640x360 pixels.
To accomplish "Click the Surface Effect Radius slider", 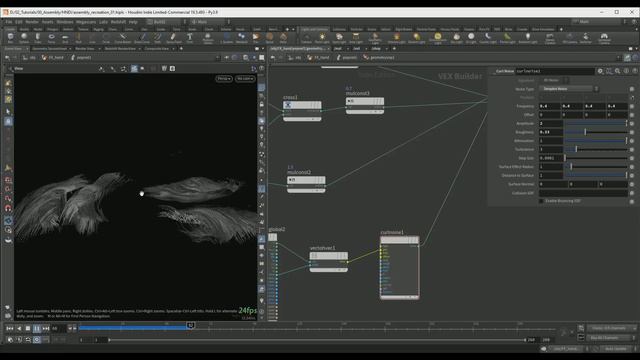I will click(x=596, y=167).
